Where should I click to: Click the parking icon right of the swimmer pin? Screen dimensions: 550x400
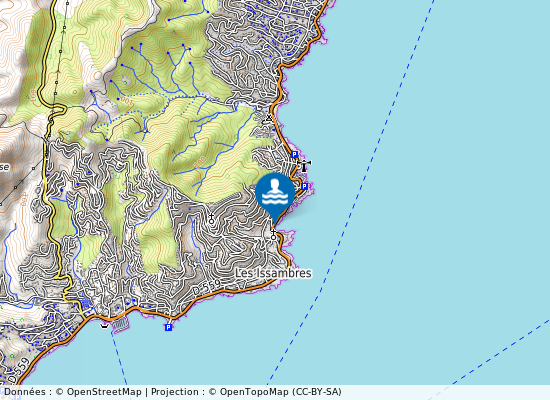tap(304, 186)
